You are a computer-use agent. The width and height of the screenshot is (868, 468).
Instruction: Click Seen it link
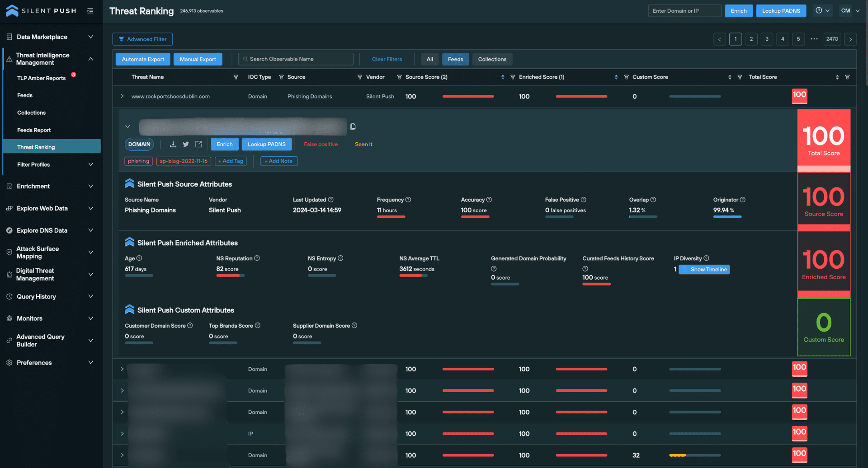click(x=363, y=144)
